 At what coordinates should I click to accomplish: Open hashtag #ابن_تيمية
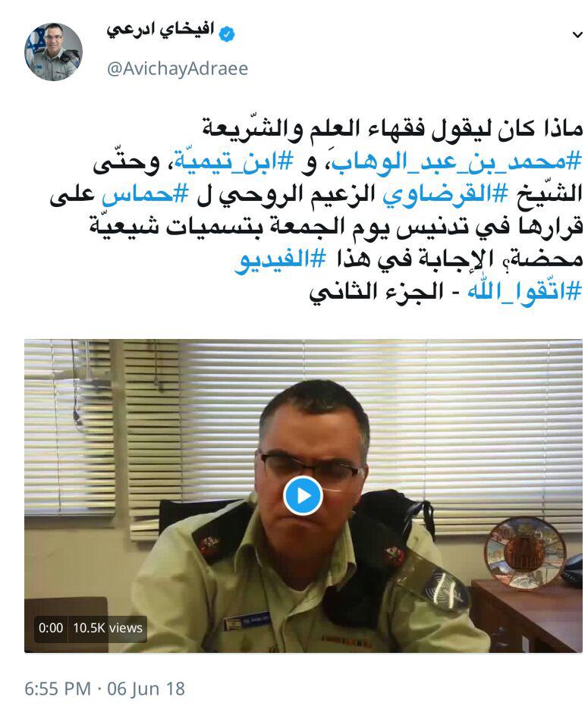click(x=234, y=162)
